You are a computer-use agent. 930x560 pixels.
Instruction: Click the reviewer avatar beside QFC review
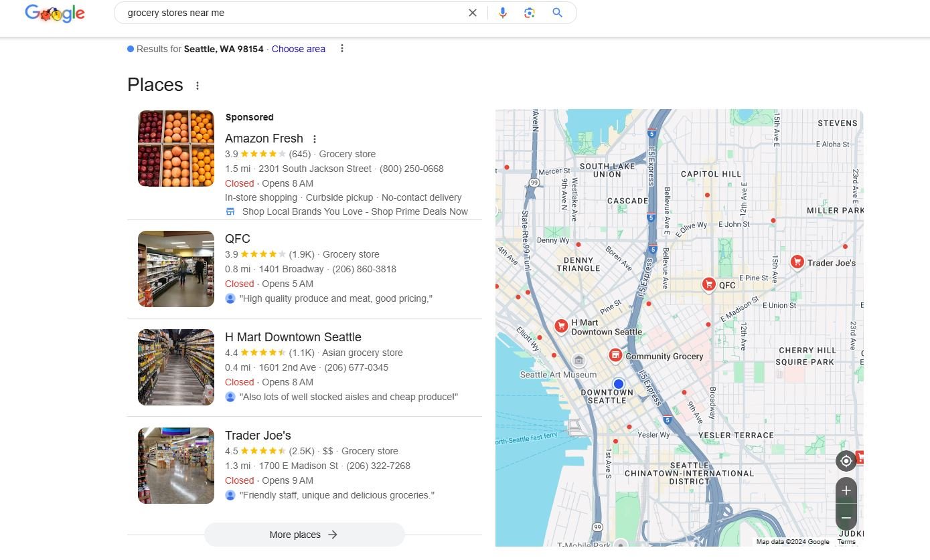(230, 298)
